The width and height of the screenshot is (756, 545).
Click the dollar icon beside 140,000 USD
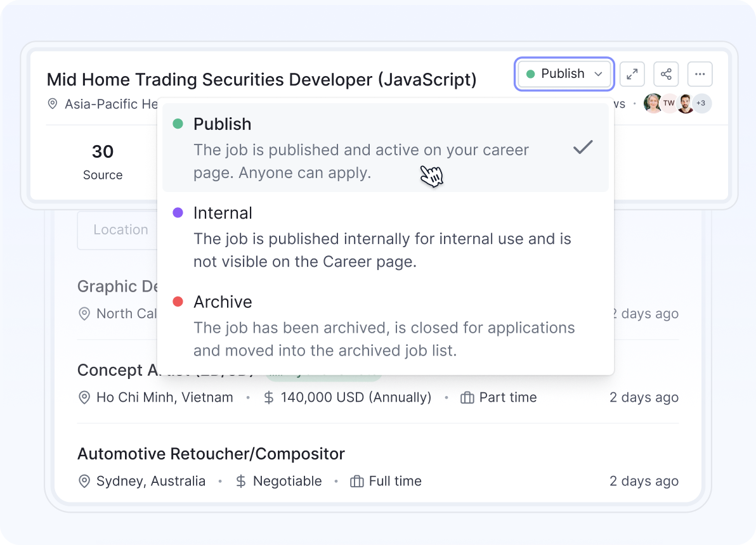pyautogui.click(x=269, y=397)
